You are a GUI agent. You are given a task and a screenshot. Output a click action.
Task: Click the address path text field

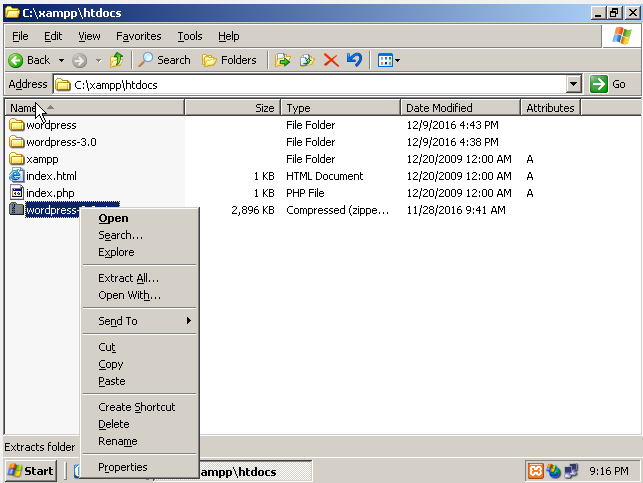310,84
